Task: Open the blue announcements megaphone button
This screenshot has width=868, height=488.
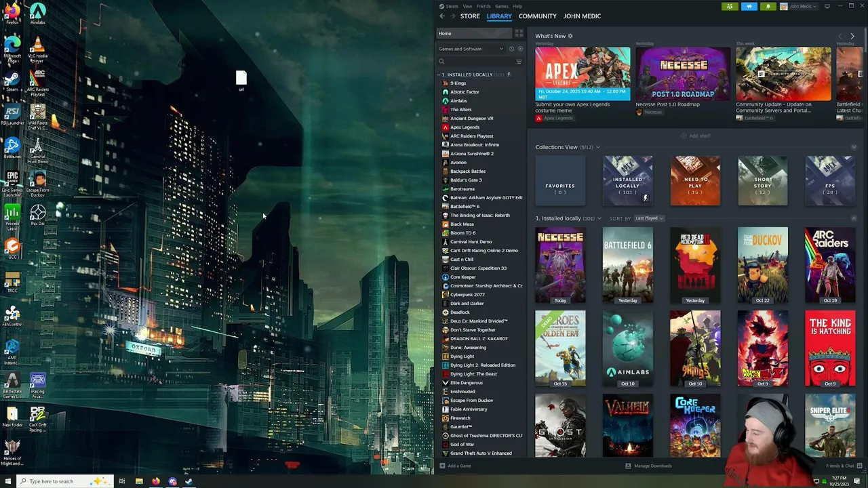Action: (x=749, y=6)
